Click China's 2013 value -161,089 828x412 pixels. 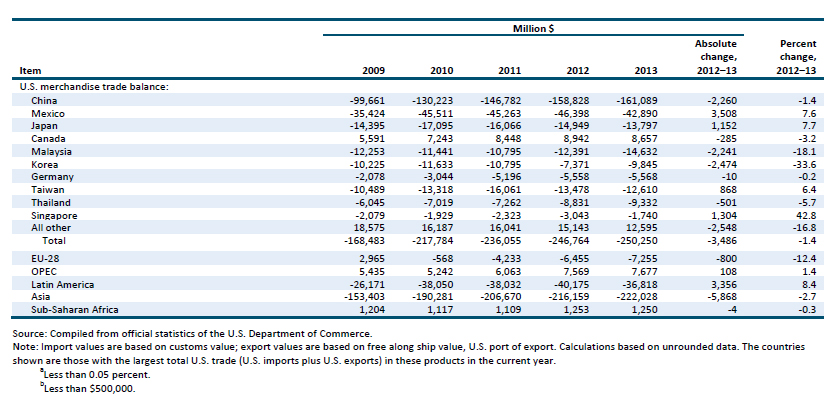point(637,100)
